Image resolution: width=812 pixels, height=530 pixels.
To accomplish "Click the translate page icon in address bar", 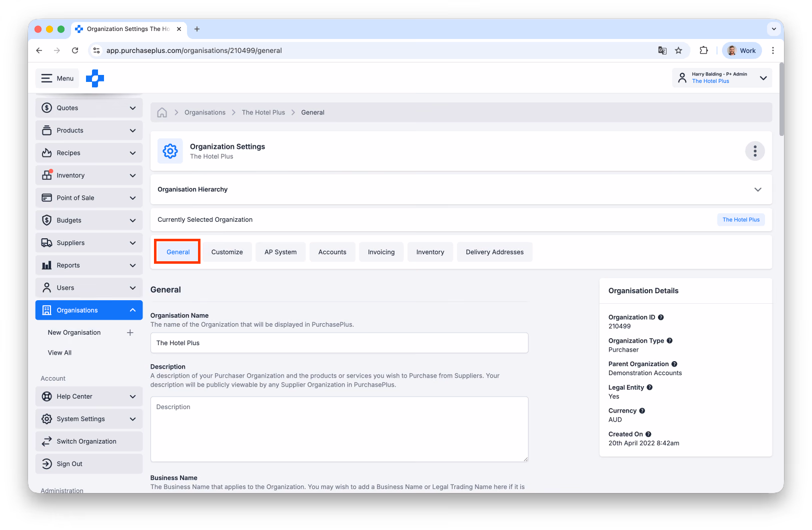I will pos(662,50).
